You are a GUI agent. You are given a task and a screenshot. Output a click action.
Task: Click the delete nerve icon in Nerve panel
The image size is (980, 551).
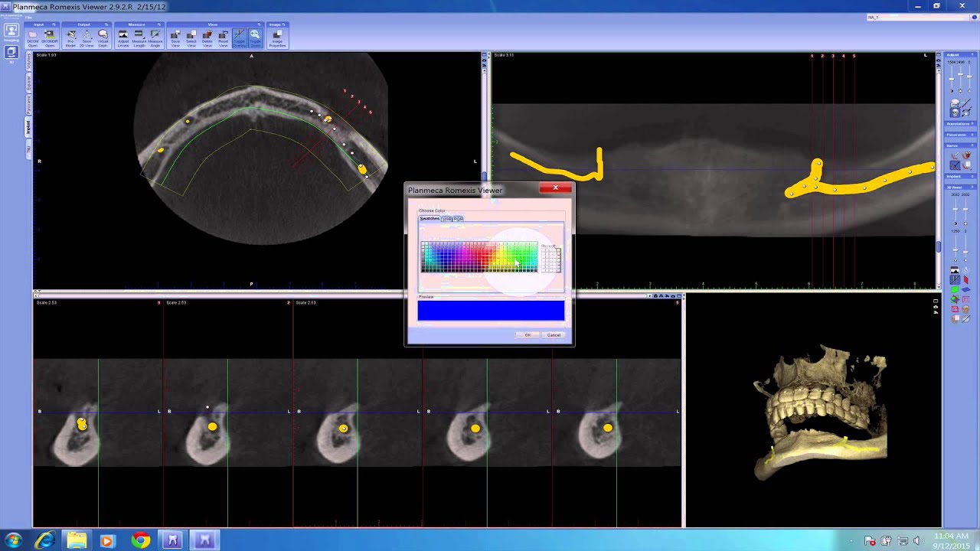(x=967, y=155)
